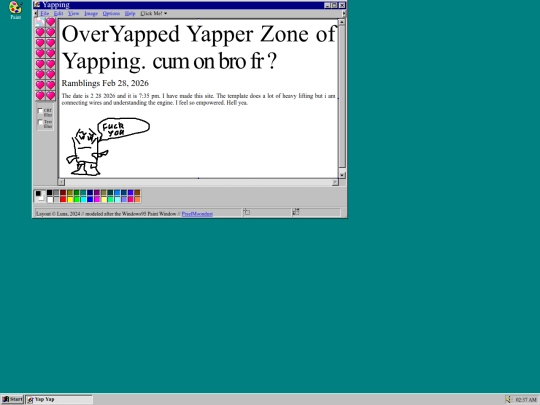The width and height of the screenshot is (540, 405).
Task: Choose the yellow color swatch
Action: 70,199
